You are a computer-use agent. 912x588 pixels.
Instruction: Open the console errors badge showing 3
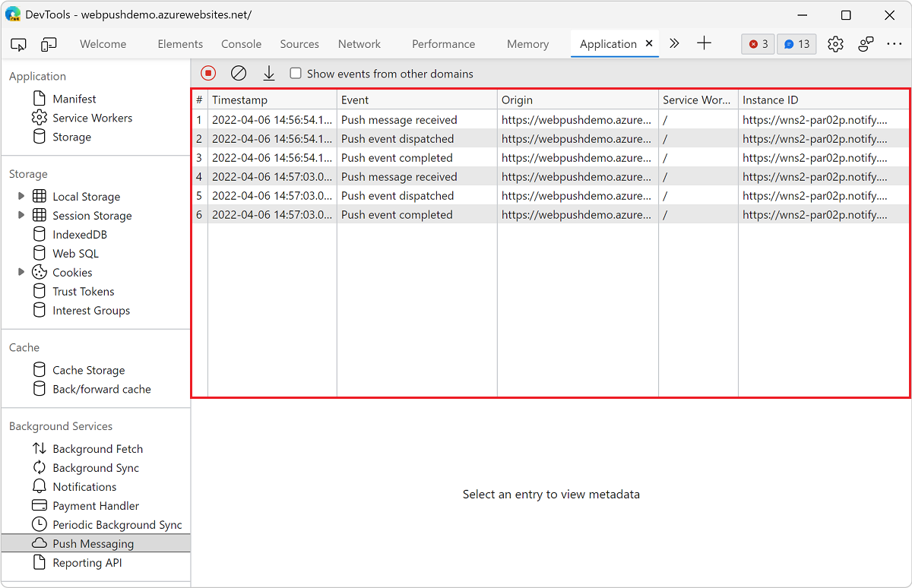[757, 44]
